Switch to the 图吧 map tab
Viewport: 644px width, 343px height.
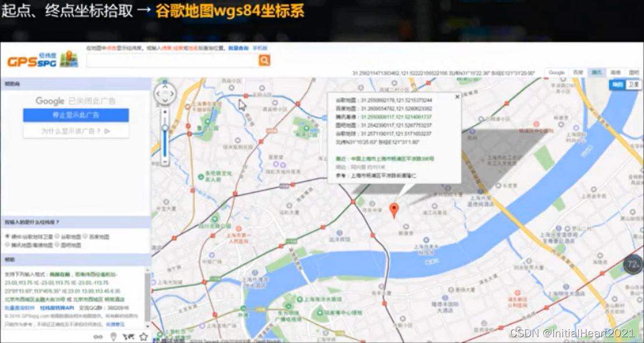634,73
